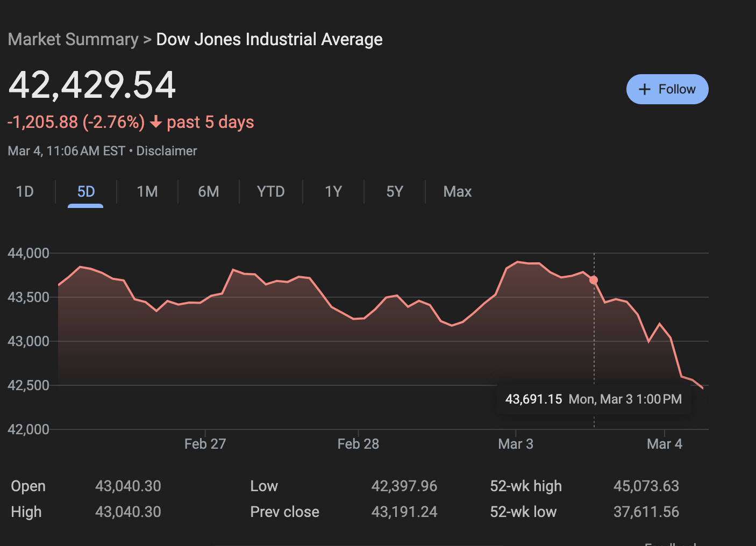
Task: Click the High label in stats table
Action: pos(26,512)
